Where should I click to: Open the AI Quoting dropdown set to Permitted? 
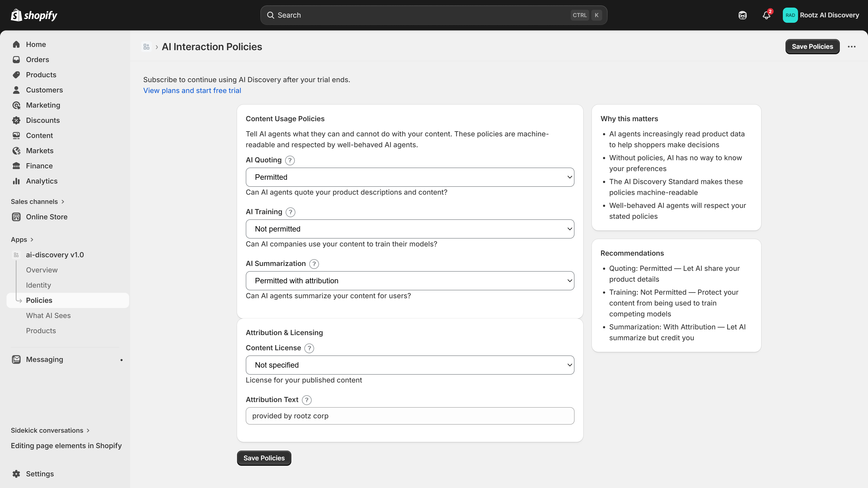pos(410,177)
